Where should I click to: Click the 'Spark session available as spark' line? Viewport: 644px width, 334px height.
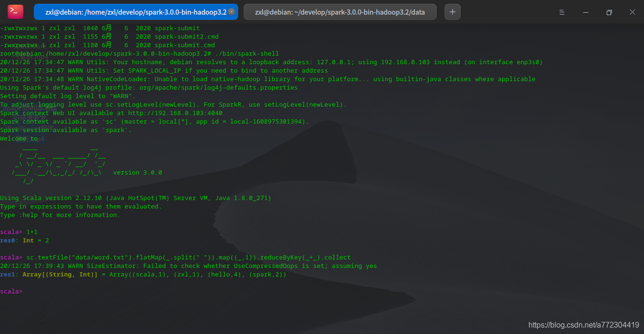click(66, 130)
